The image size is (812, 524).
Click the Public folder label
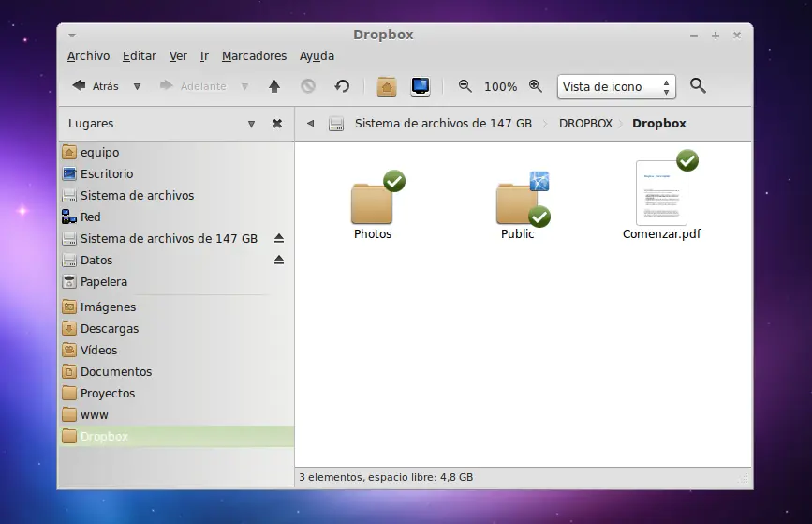pos(517,233)
